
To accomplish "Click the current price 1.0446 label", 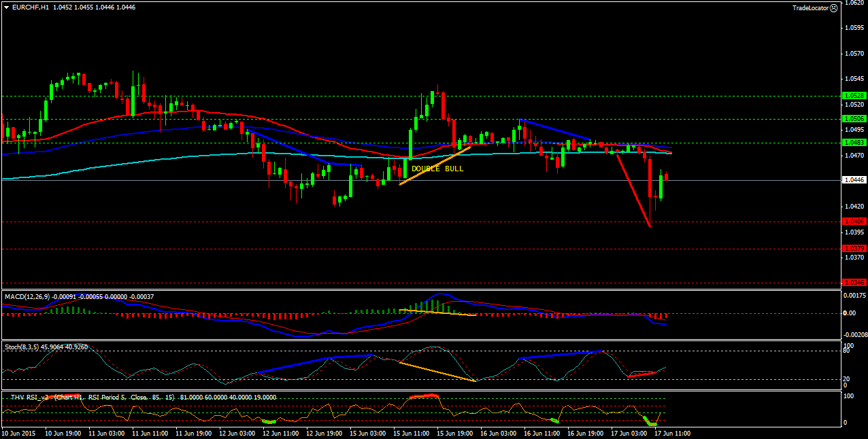I will pyautogui.click(x=854, y=180).
